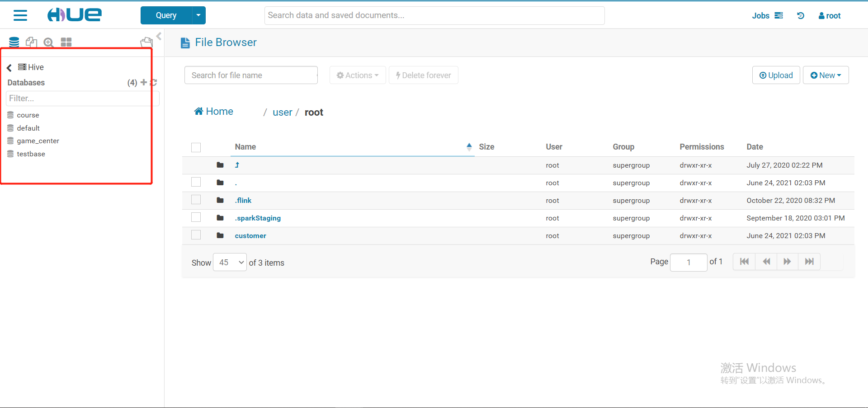Screen dimensions: 868x408
Task: Open the "." current directory link
Action: pyautogui.click(x=236, y=183)
